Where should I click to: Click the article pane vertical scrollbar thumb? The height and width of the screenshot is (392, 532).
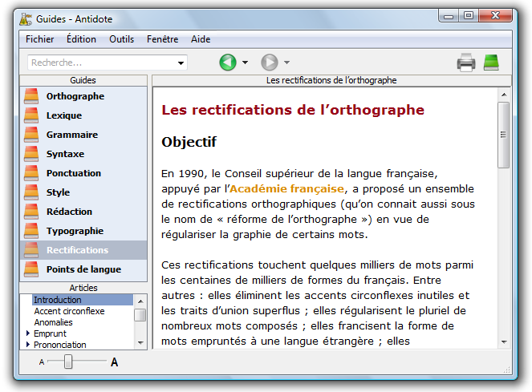503,135
